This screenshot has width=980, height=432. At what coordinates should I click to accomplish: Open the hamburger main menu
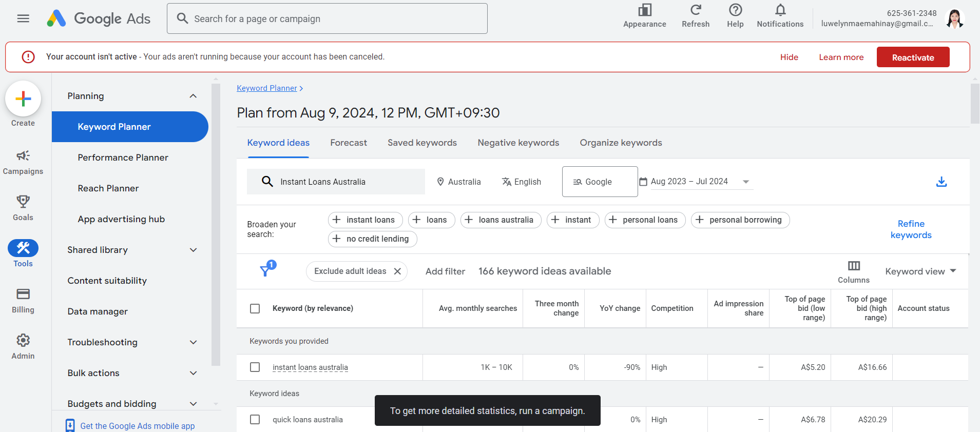coord(23,18)
